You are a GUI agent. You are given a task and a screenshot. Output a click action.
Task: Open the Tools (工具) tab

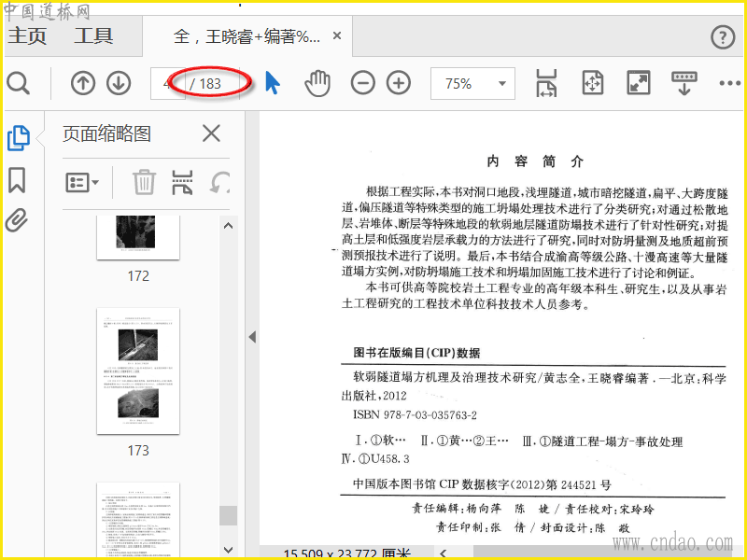[x=93, y=36]
